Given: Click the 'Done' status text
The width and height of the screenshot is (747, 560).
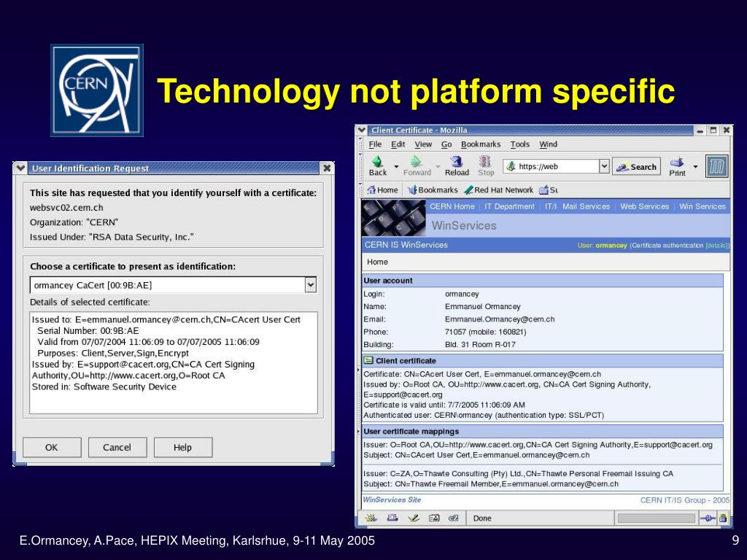Looking at the screenshot, I should [x=482, y=518].
